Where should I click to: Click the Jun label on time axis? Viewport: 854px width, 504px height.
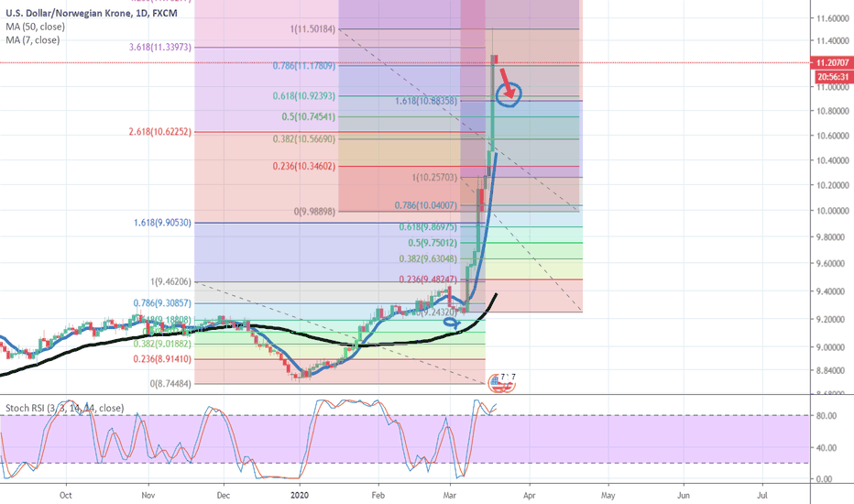point(683,495)
